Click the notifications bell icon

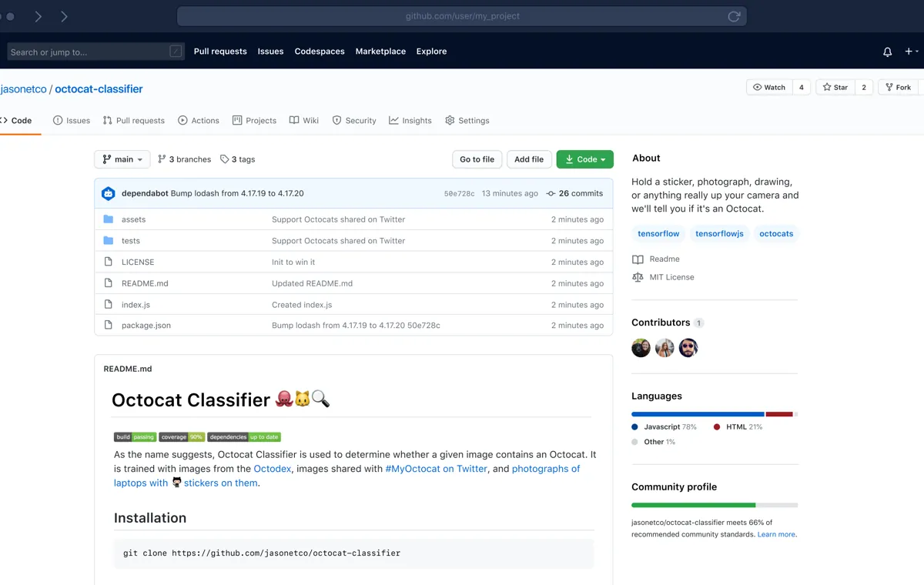[x=887, y=52]
